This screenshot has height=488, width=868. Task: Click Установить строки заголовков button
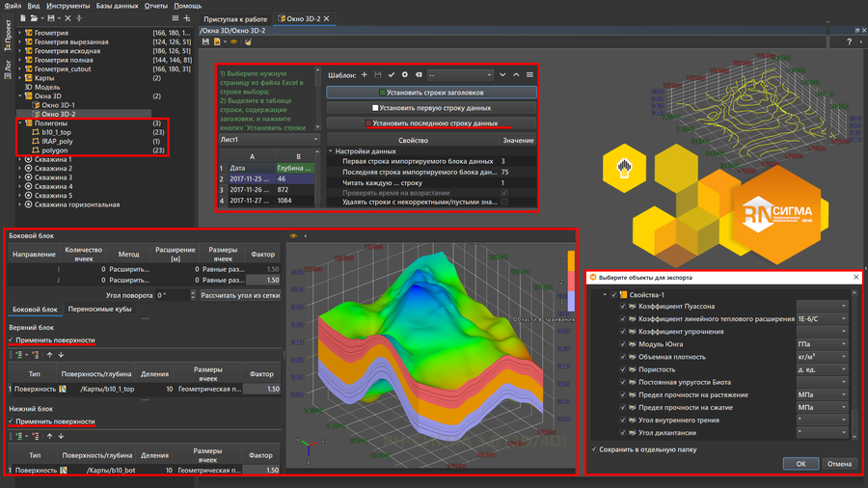tap(431, 93)
